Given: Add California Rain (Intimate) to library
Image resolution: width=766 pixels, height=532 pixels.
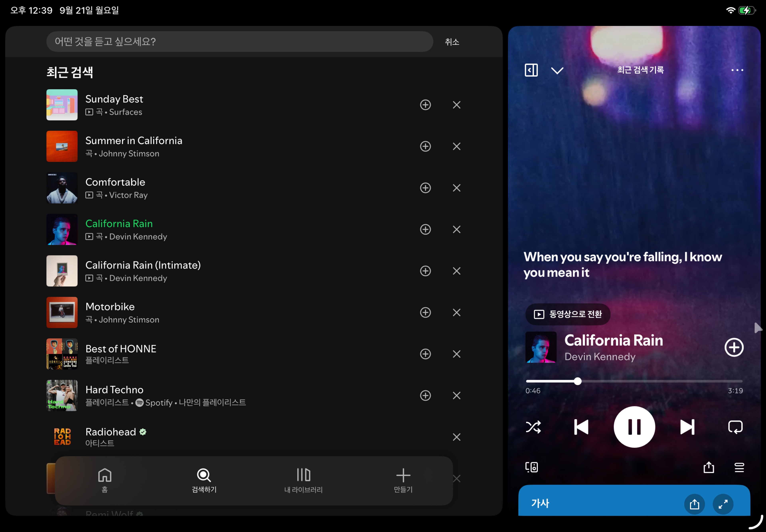Looking at the screenshot, I should point(425,271).
